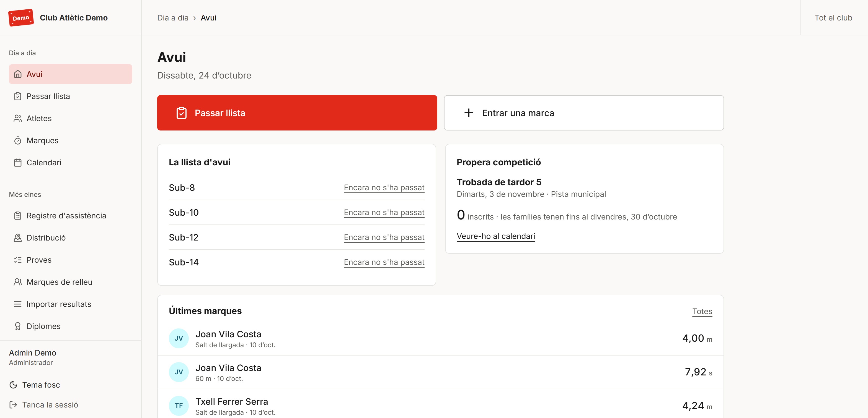Click Encara no s'ha passat for Sub-14
The image size is (868, 418).
[x=384, y=262]
